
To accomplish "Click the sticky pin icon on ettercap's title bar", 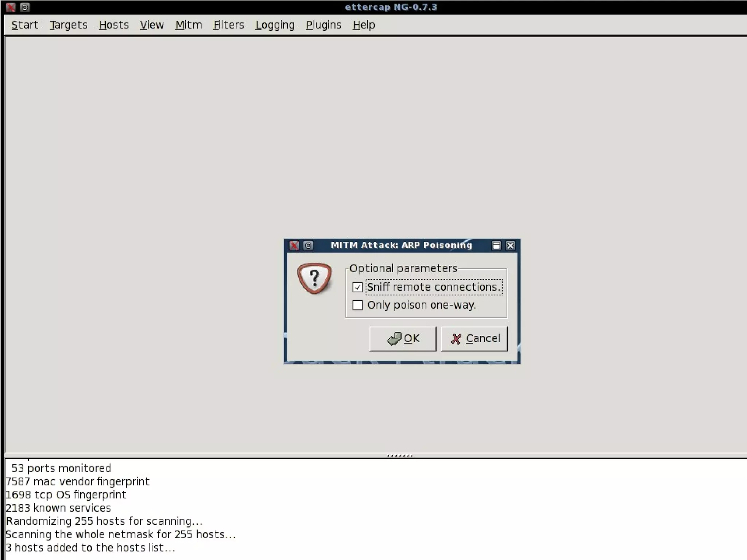I will 25,7.
